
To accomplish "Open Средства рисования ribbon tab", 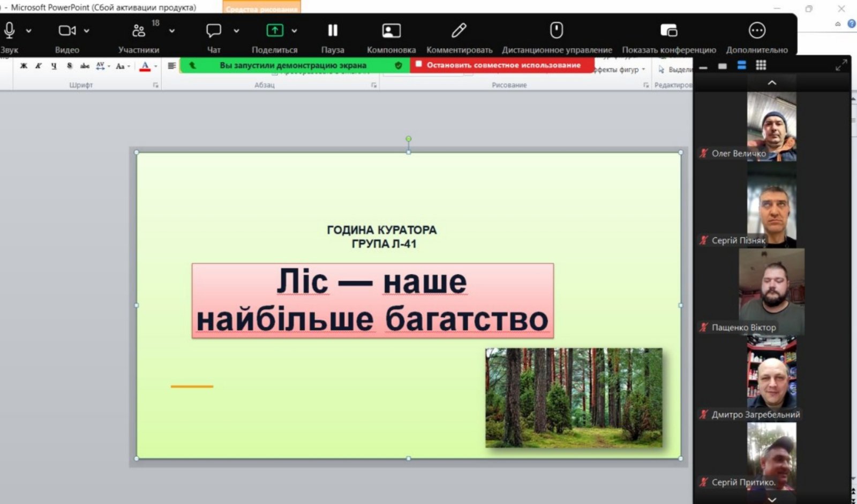I will [x=262, y=8].
